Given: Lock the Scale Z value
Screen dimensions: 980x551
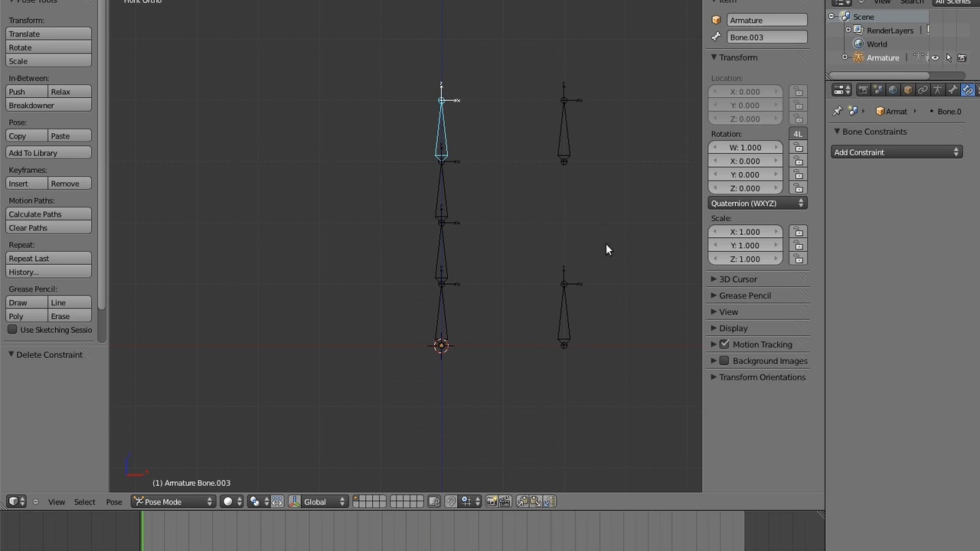Looking at the screenshot, I should pos(799,259).
